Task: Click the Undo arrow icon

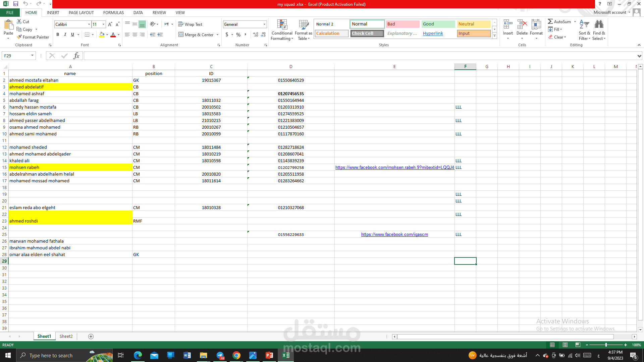Action: coord(25,4)
